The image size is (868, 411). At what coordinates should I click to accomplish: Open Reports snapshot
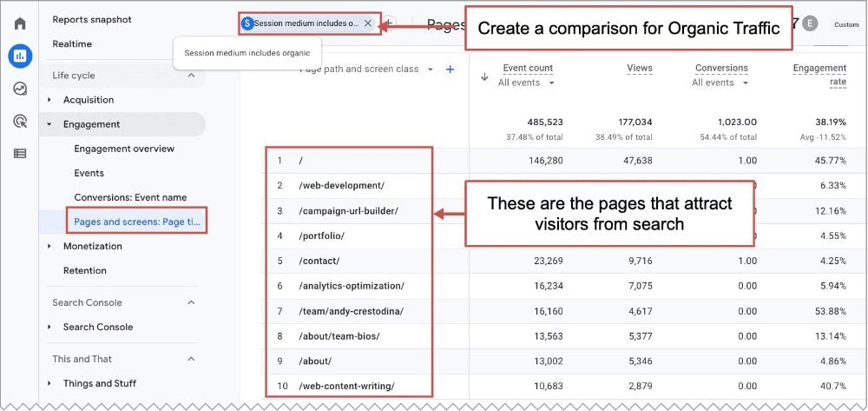(92, 19)
